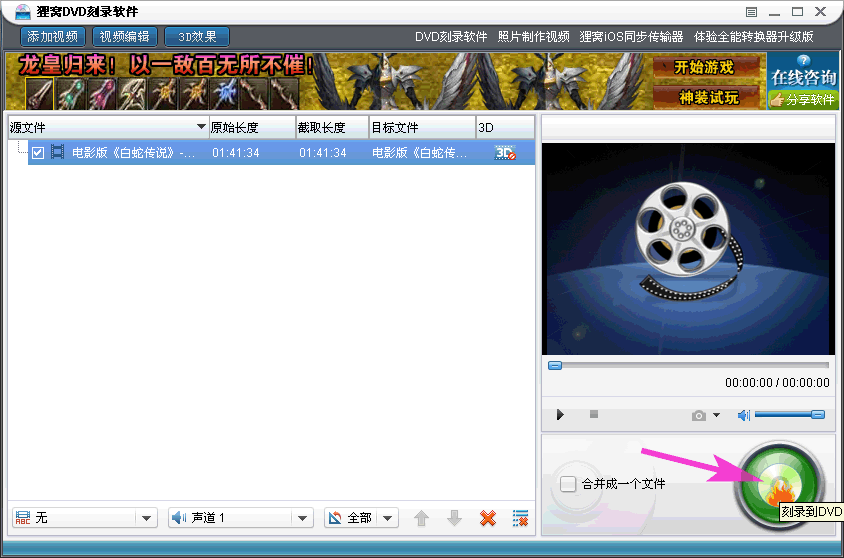This screenshot has height=558, width=844.
Task: Adjust the volume slider
Action: click(790, 414)
